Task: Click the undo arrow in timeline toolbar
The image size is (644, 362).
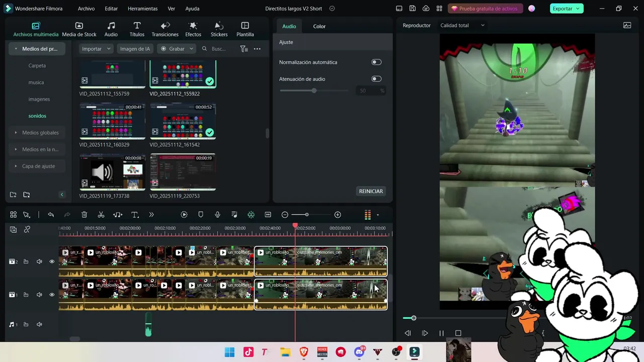Action: [51, 215]
